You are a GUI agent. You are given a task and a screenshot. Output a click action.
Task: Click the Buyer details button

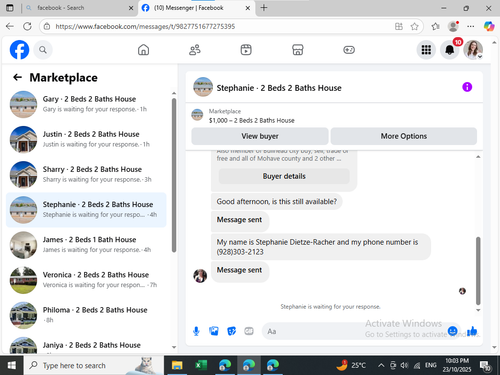click(x=284, y=176)
